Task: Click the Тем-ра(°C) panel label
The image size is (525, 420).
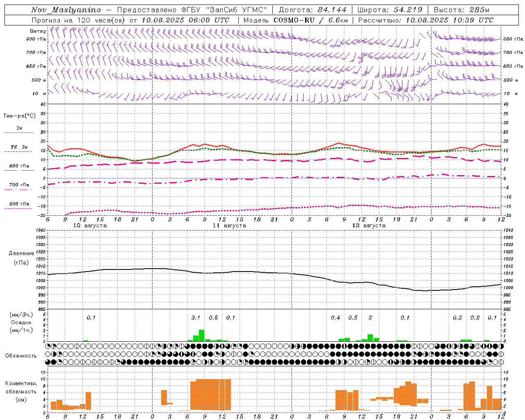Action: click(19, 116)
